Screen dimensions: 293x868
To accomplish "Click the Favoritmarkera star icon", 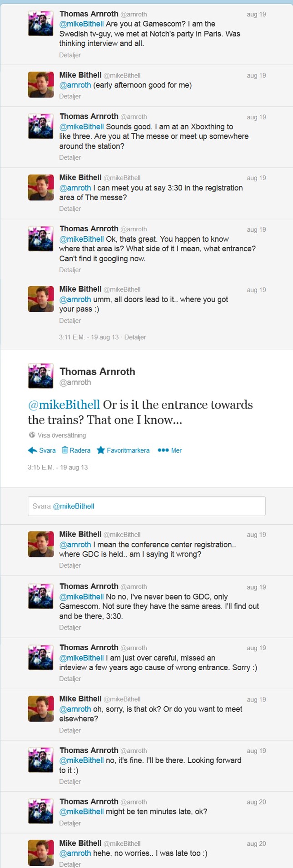I will point(101,450).
